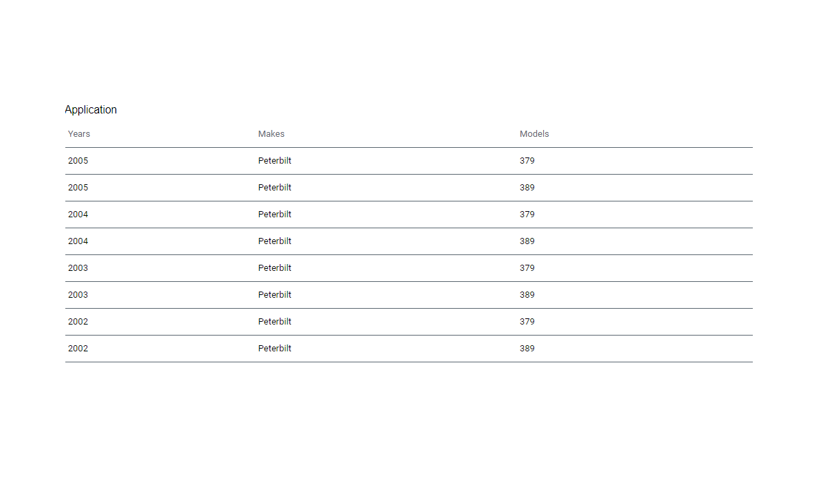Select year 2002 in the 379 row
The image size is (825, 504).
78,322
